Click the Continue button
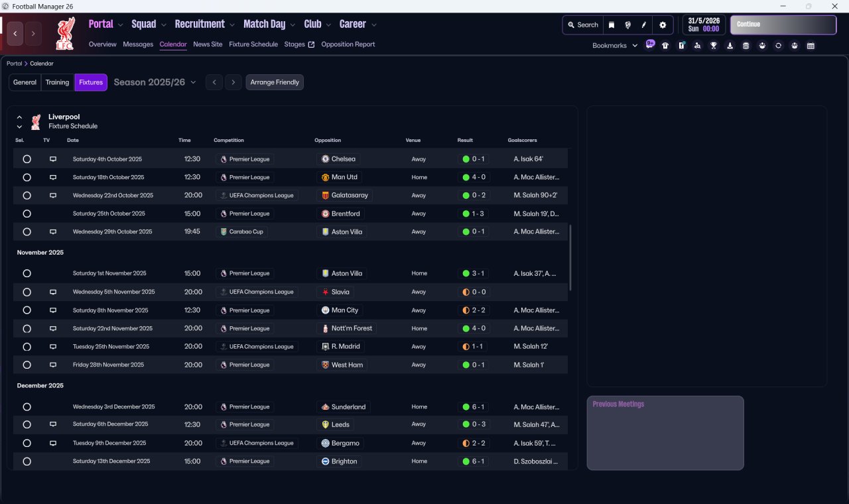 tap(783, 25)
